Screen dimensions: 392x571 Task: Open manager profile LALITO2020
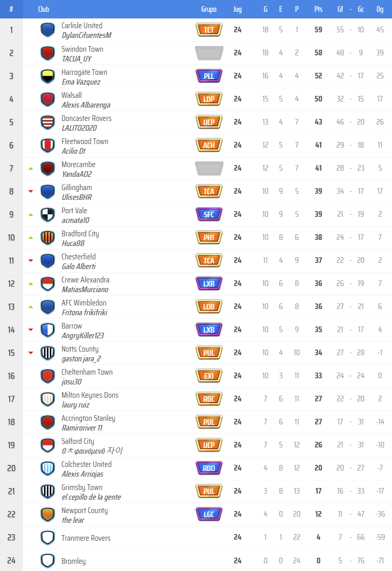point(79,128)
